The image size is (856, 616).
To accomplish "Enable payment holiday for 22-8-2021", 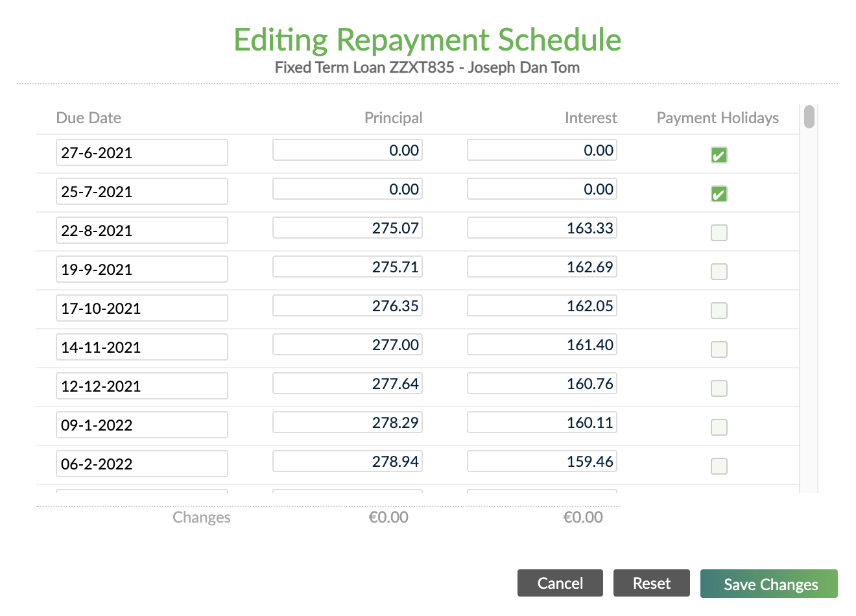I will pyautogui.click(x=719, y=233).
